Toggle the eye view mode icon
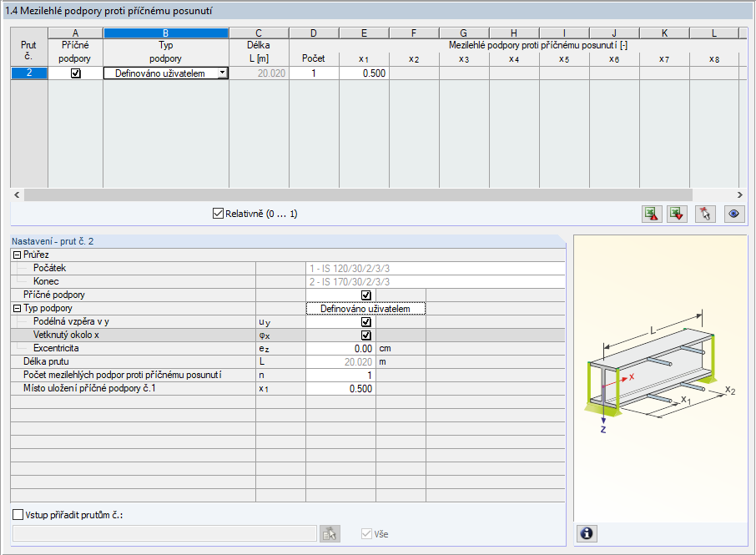The width and height of the screenshot is (756, 555). tap(733, 214)
